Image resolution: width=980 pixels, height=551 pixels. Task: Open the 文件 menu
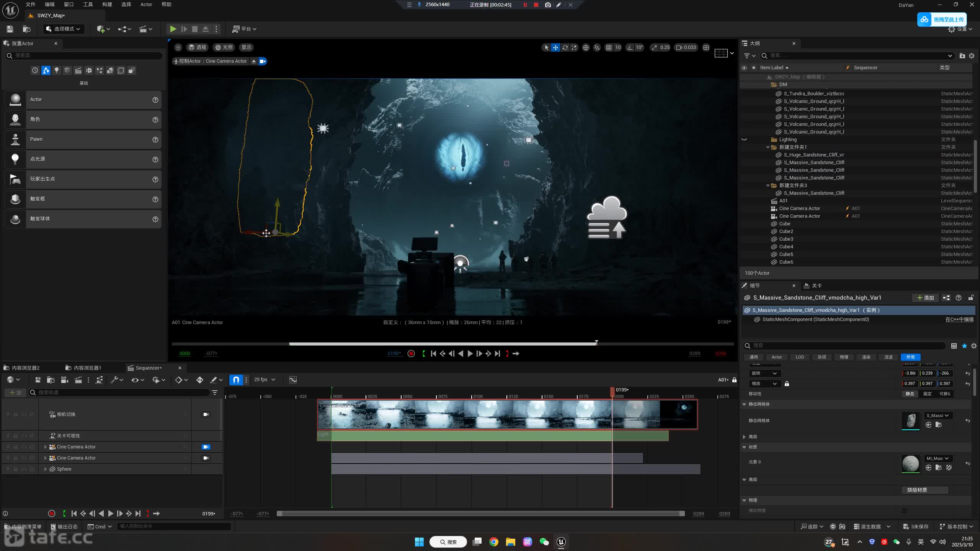click(x=31, y=5)
